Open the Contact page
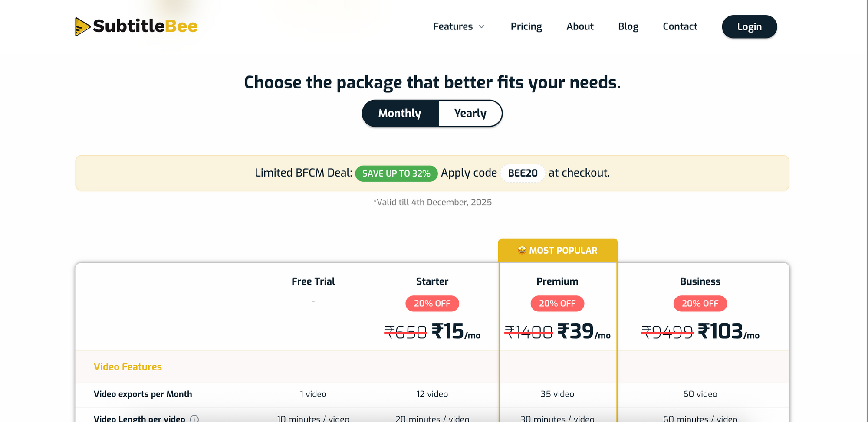Screen dimensions: 868x422 pos(680,27)
